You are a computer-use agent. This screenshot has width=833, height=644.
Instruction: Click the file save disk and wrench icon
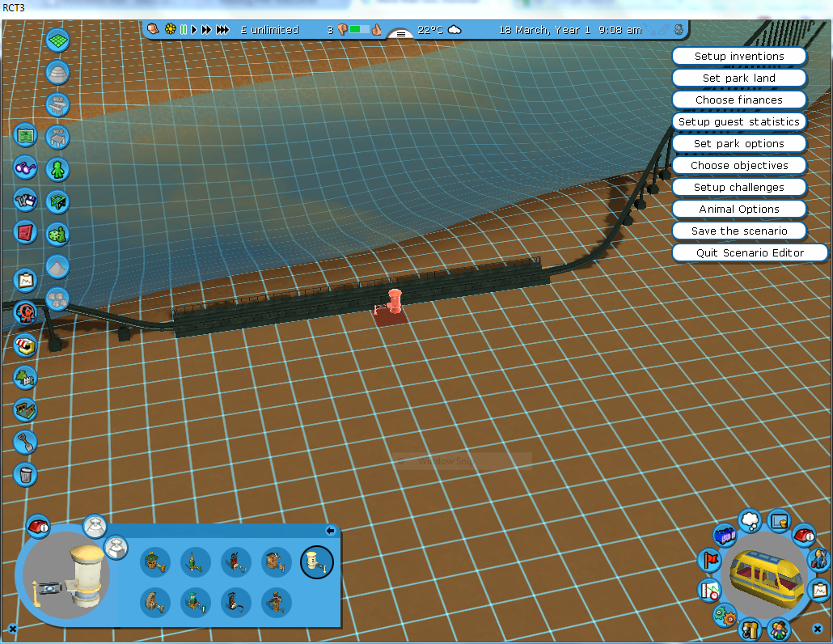click(x=25, y=200)
